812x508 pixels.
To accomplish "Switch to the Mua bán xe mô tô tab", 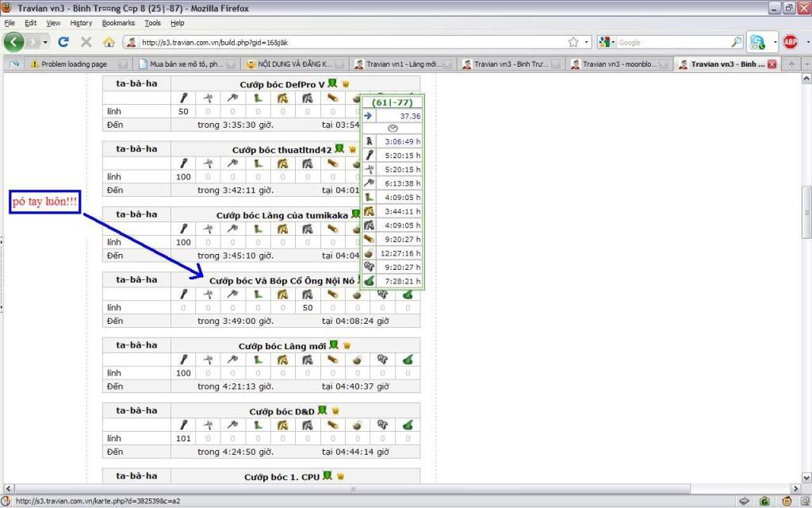I will [x=186, y=63].
